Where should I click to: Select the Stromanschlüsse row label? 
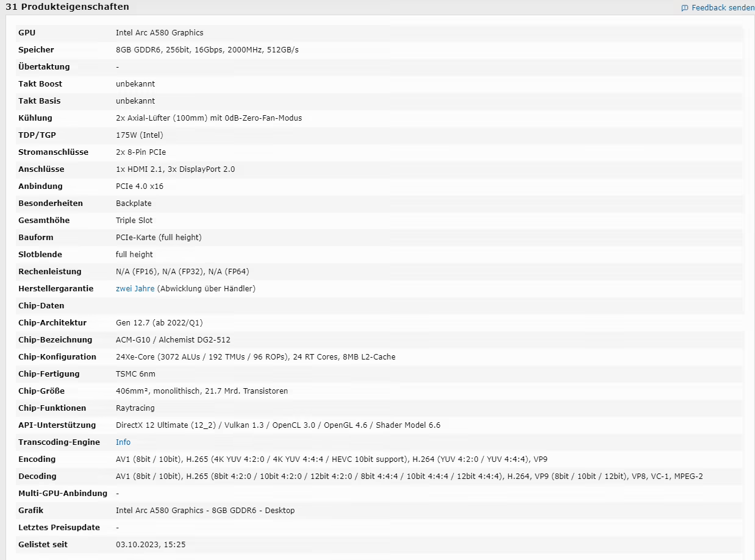pyautogui.click(x=53, y=152)
